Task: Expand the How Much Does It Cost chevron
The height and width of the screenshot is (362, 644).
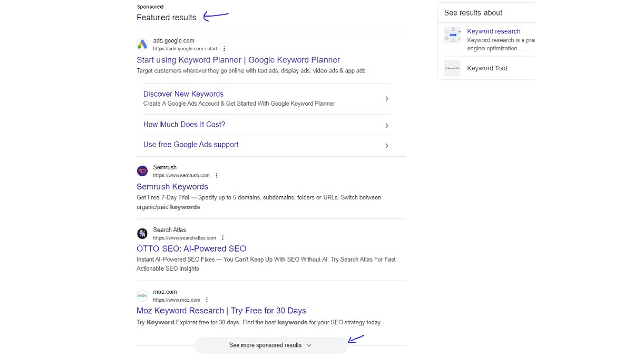Action: (x=387, y=125)
